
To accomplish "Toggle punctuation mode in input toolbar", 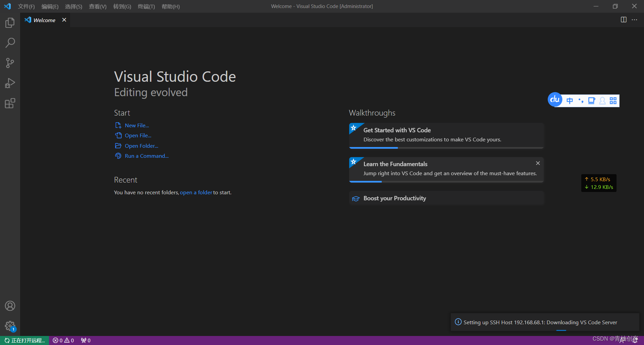I will (x=581, y=100).
